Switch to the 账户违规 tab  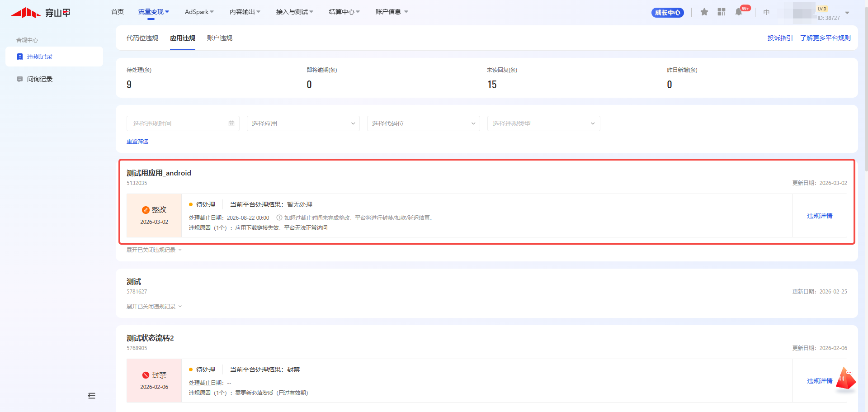pos(220,38)
